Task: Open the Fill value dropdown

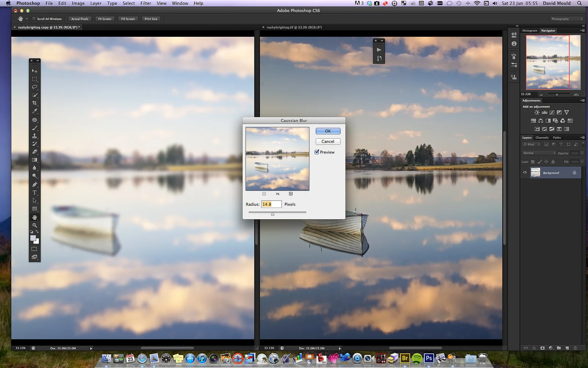Action: click(582, 162)
